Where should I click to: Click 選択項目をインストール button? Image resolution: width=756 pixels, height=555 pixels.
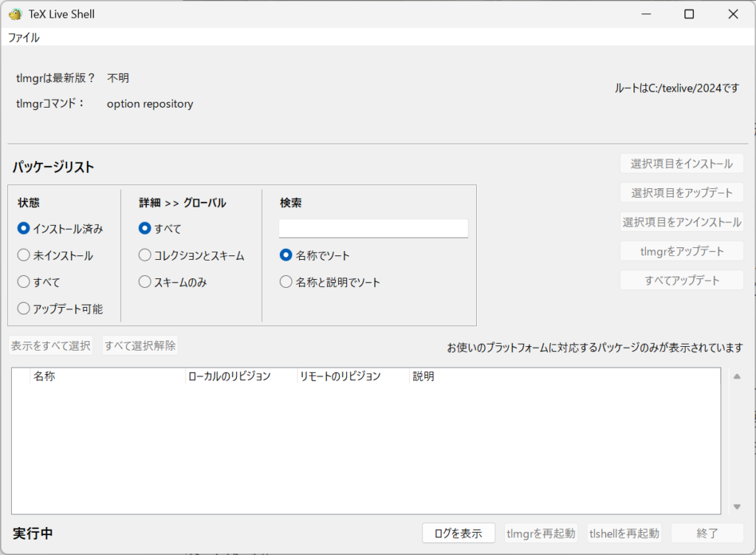pos(681,163)
